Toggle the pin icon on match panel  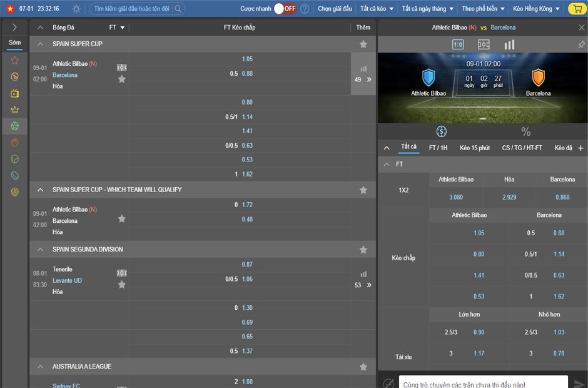(581, 44)
